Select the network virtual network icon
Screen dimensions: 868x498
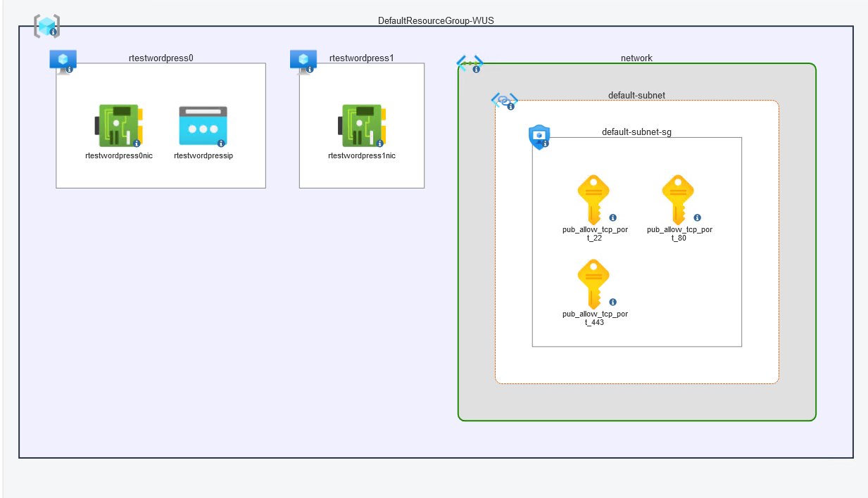[470, 63]
